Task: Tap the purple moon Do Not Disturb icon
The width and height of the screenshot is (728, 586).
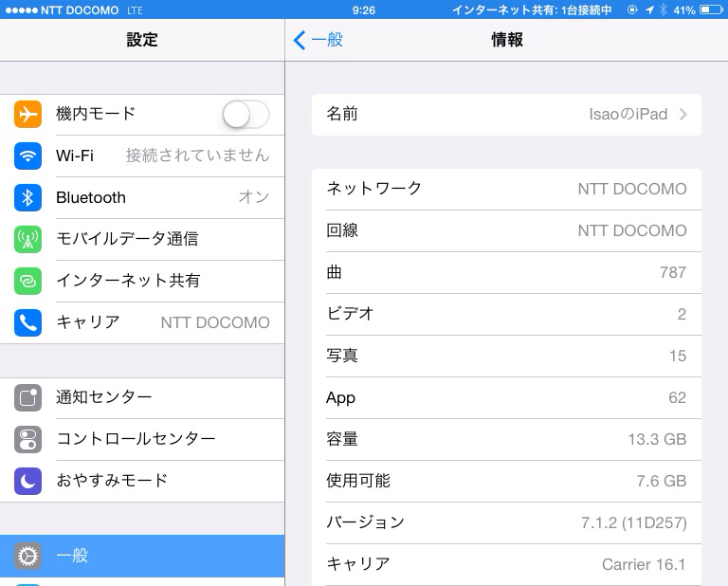Action: (x=27, y=481)
